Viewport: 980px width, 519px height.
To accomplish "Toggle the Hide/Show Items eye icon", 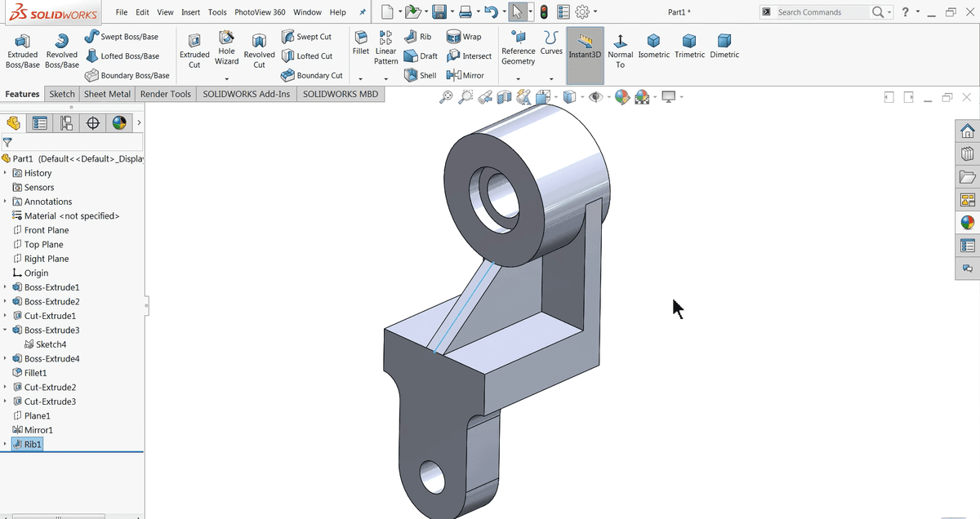I will point(596,97).
